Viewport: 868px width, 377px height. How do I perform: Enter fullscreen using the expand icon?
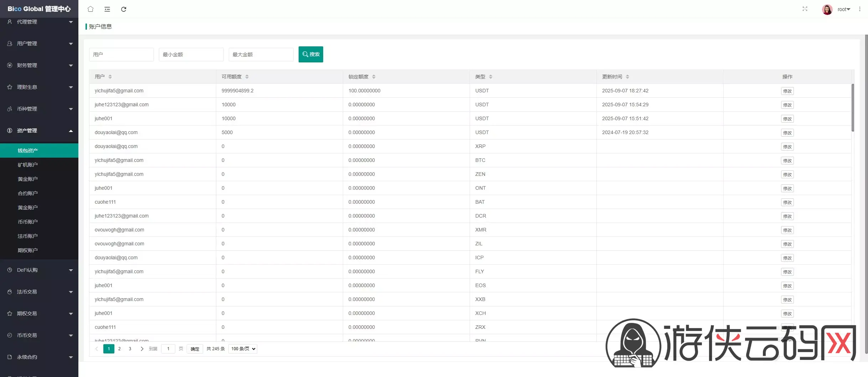pyautogui.click(x=805, y=9)
